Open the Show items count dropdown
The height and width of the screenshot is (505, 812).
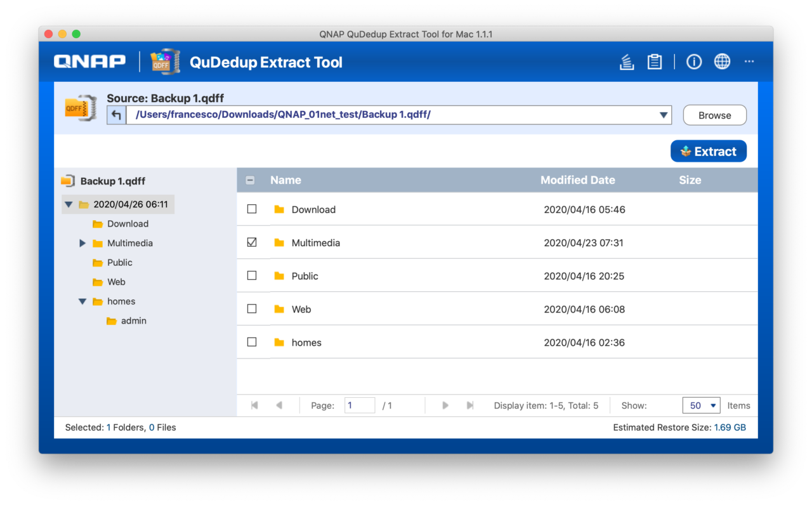point(701,405)
